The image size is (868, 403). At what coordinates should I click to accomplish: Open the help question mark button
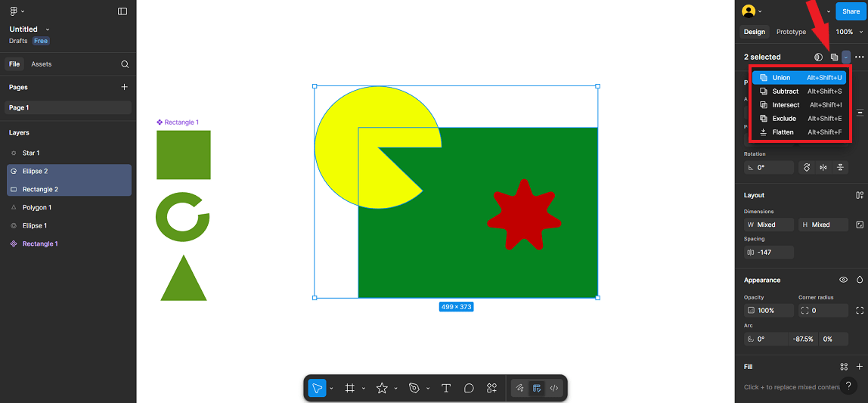[x=848, y=386]
